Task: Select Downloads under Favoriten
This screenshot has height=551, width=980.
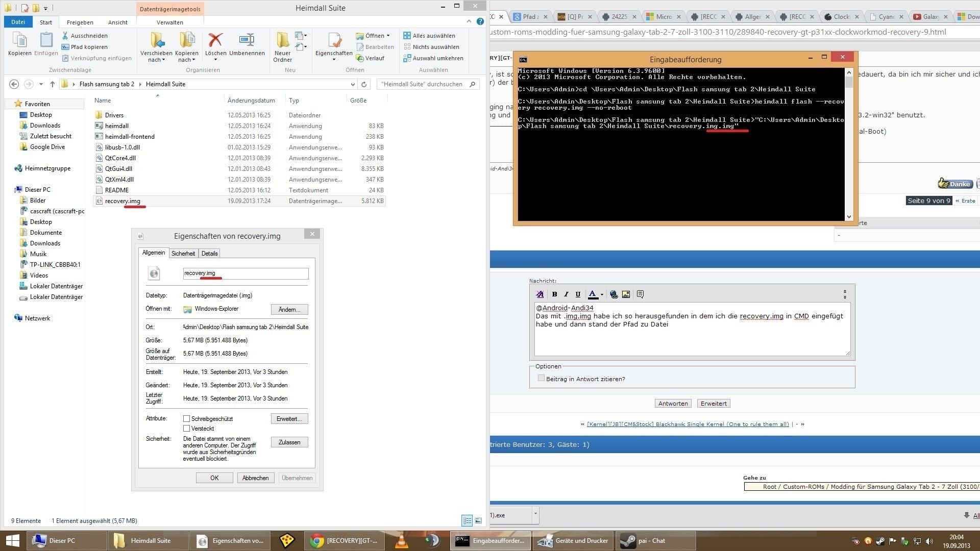Action: [45, 126]
